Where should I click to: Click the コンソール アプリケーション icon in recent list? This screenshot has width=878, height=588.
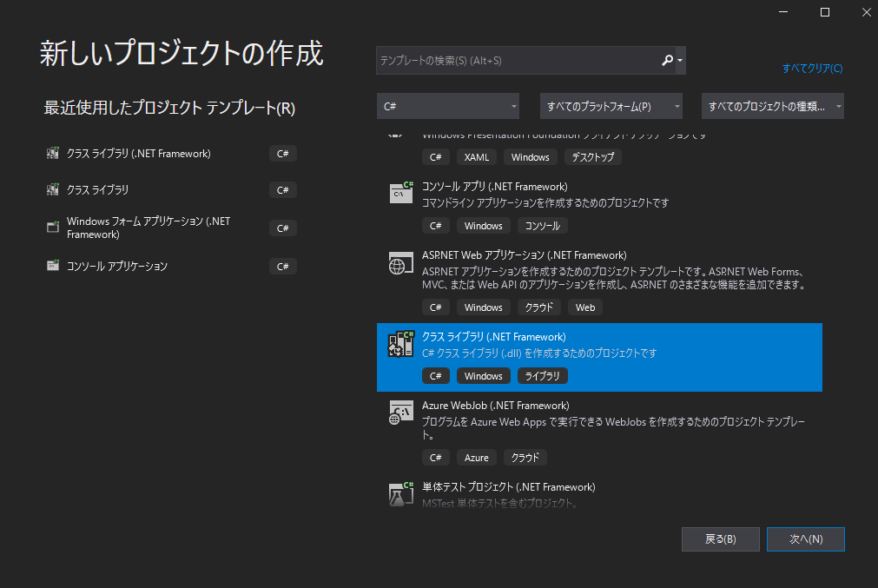[x=52, y=266]
